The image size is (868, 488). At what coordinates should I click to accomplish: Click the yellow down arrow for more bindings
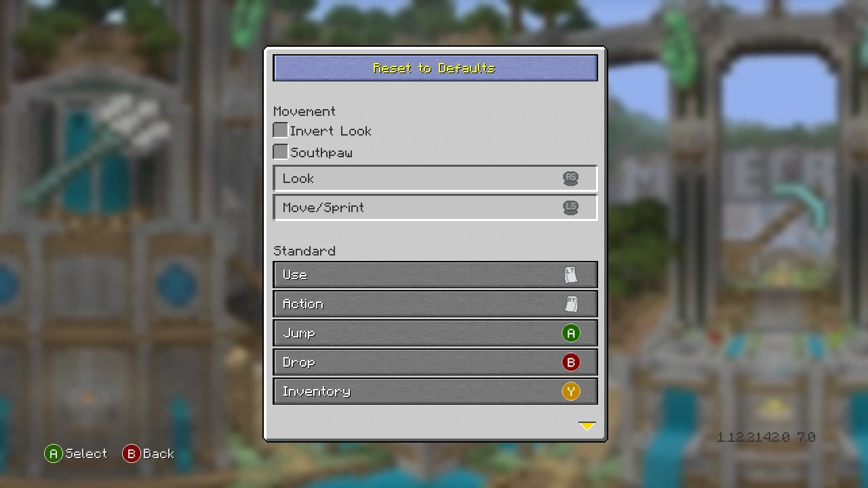pos(587,426)
